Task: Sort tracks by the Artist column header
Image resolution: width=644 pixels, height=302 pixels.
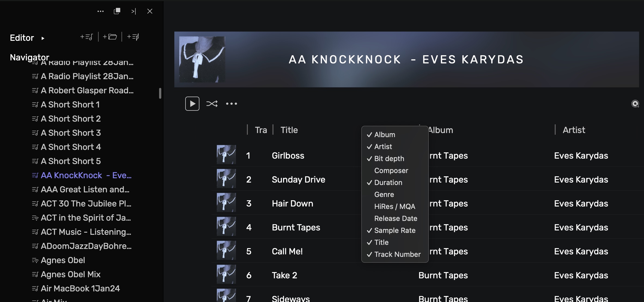Action: [x=574, y=130]
